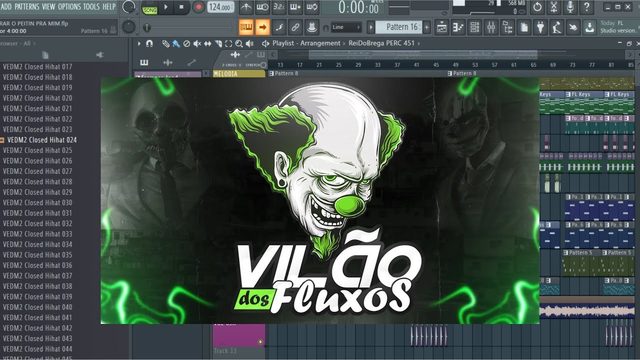Screen dimensions: 640x360
Task: Click the Browser - All header
Action: tap(16, 43)
